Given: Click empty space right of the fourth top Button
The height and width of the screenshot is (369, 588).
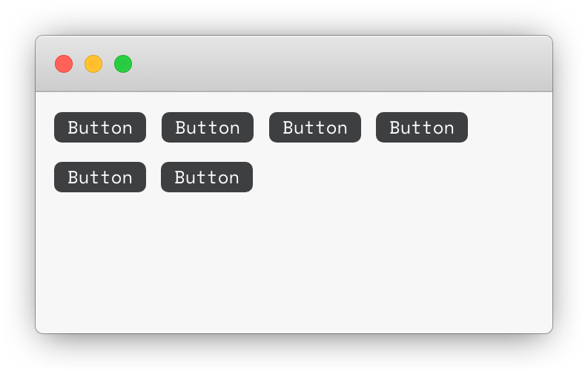Looking at the screenshot, I should coord(510,127).
